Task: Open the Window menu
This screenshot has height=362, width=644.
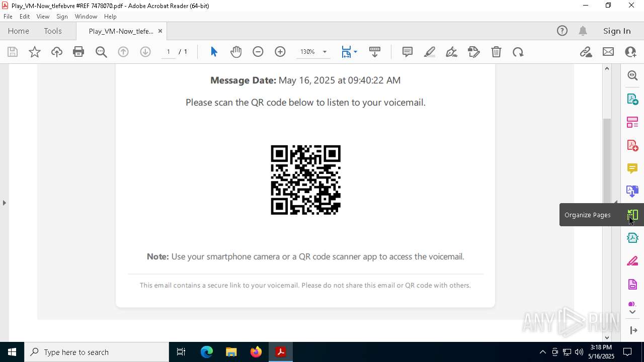Action: pos(86,17)
